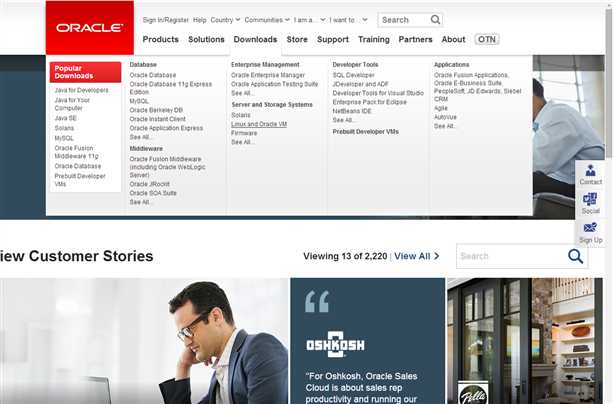613x404 pixels.
Task: Open the Pella house story thumbnail
Action: (x=525, y=341)
